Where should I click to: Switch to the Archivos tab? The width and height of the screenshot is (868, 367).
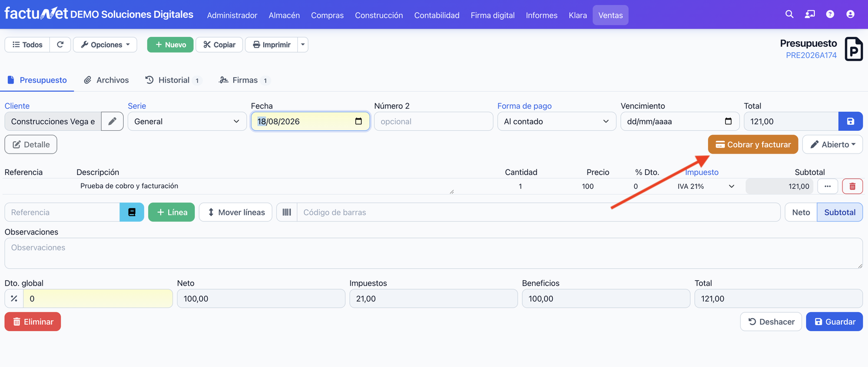pyautogui.click(x=106, y=80)
